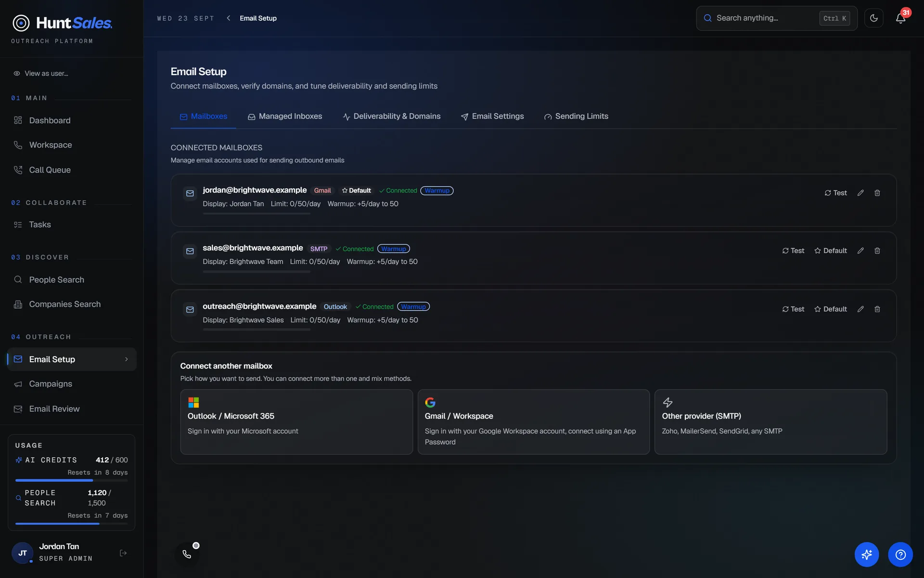Screen dimensions: 924x578
Task: Click the HuntSales logo
Action: [62, 23]
